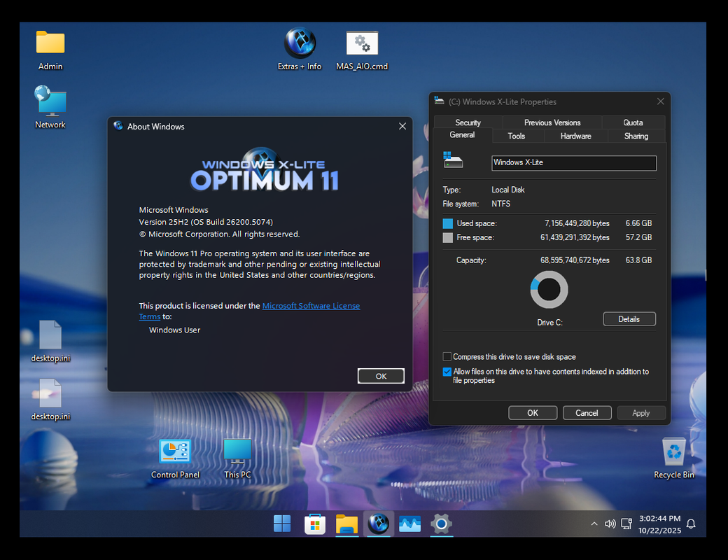This screenshot has width=728, height=560.
Task: Open the resource monitor taskbar icon
Action: (x=409, y=524)
